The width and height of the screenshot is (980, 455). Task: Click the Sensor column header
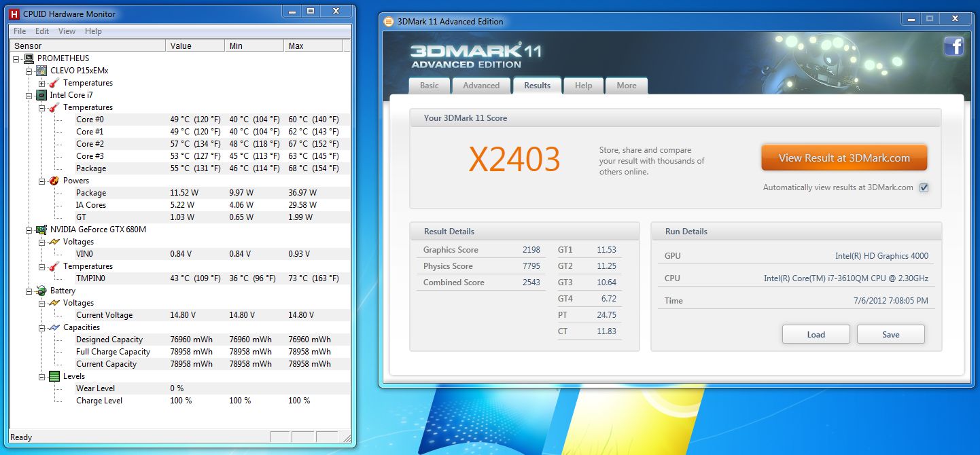click(x=88, y=46)
